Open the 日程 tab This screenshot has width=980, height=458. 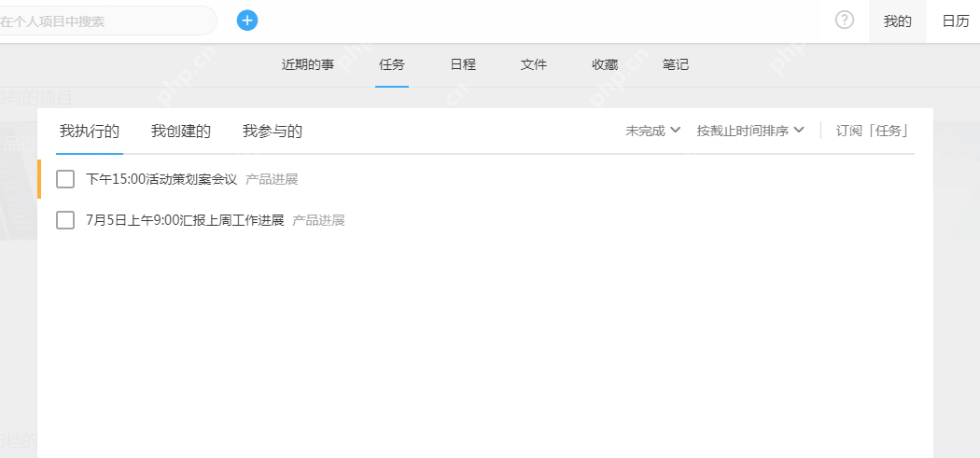click(463, 64)
